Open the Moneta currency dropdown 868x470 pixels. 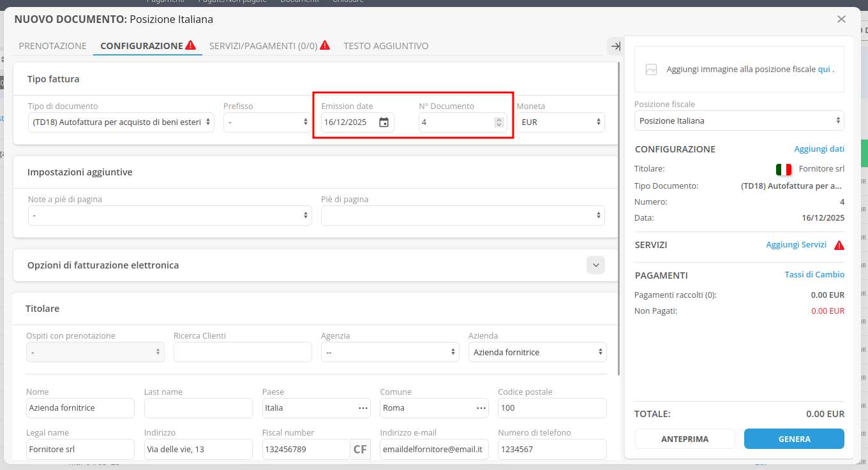click(x=560, y=122)
